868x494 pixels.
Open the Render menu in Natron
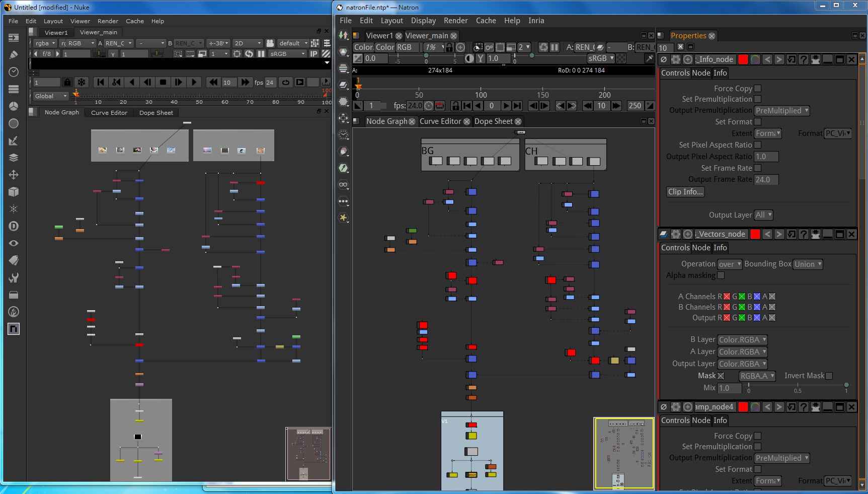pyautogui.click(x=455, y=21)
